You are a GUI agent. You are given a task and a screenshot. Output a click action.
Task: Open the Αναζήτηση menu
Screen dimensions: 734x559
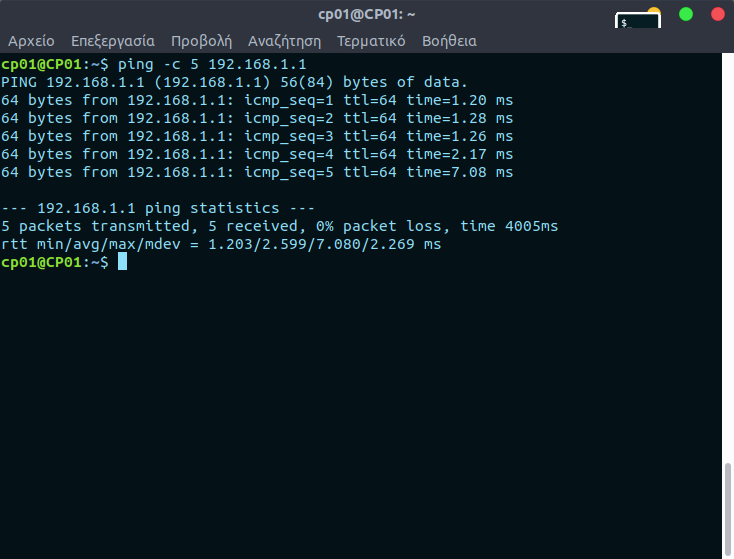tap(284, 41)
